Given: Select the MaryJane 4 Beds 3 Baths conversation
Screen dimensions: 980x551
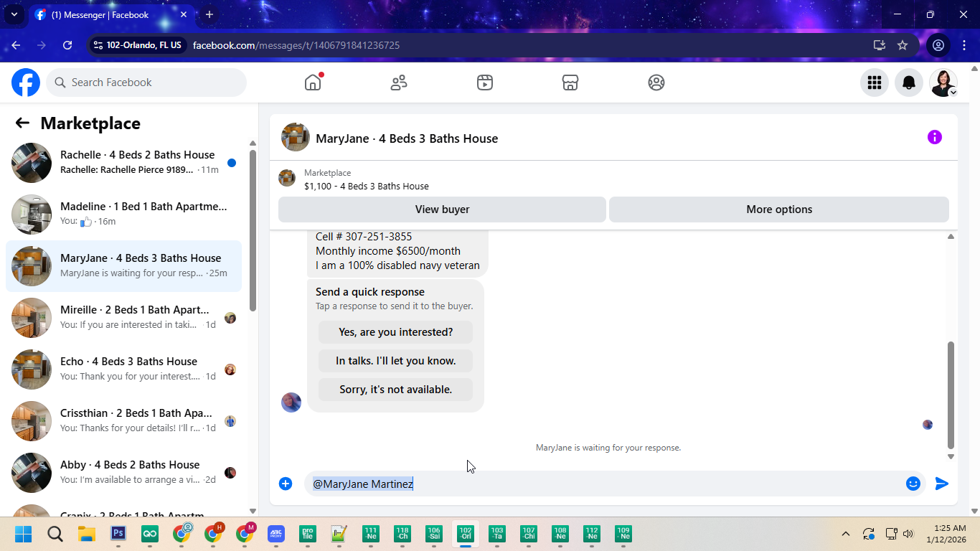Looking at the screenshot, I should click(x=123, y=266).
